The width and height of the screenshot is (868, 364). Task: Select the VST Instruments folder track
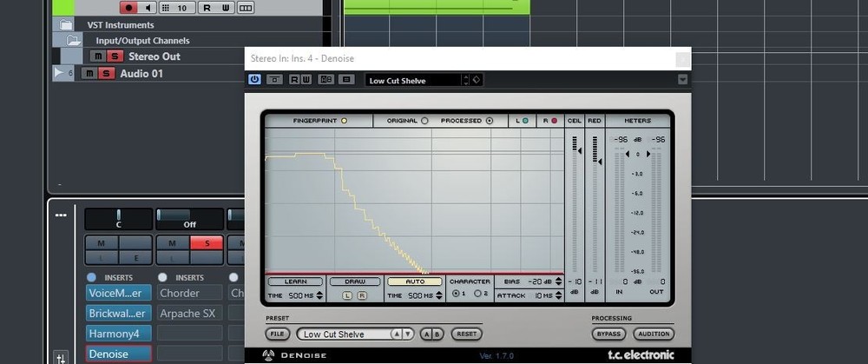[121, 24]
